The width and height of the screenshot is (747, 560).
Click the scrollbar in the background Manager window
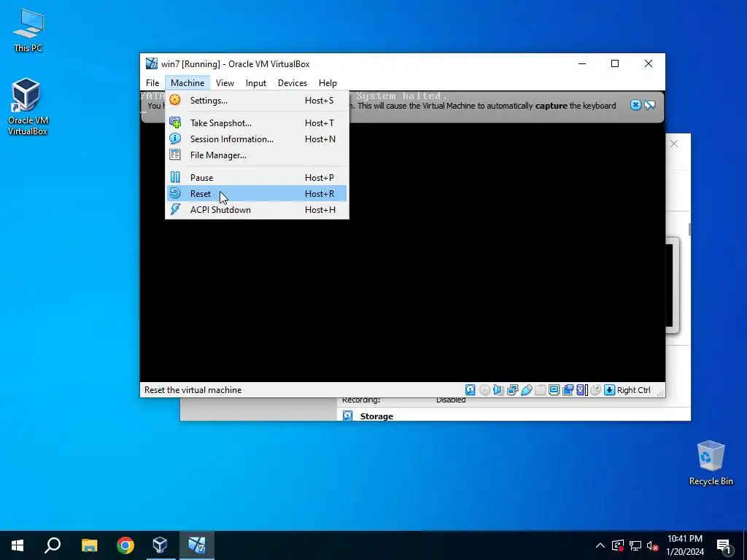point(689,229)
